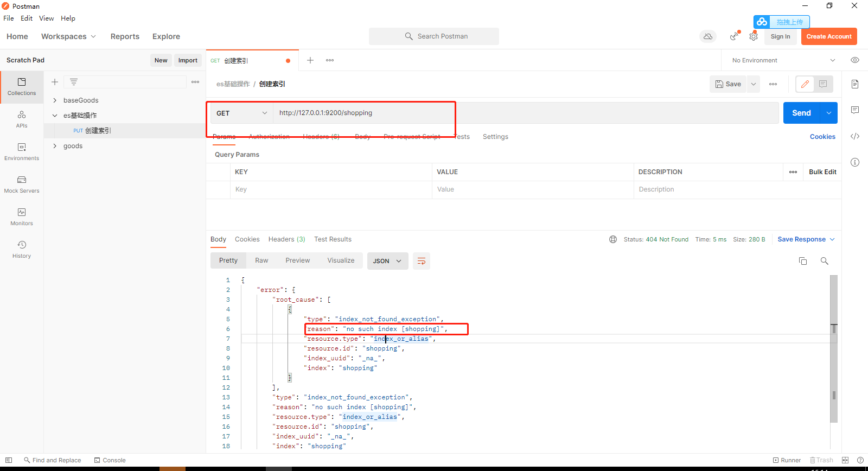Select the Preview response view
Image resolution: width=868 pixels, height=471 pixels.
(x=298, y=260)
